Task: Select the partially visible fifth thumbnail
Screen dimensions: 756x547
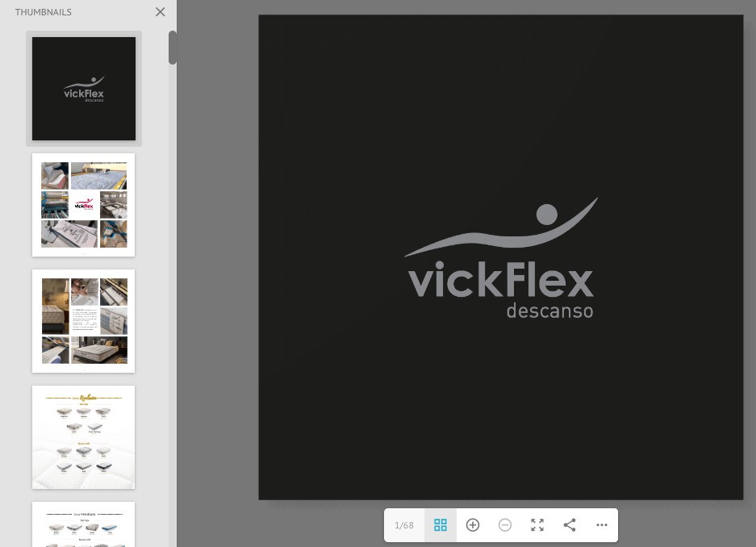Action: coord(84,524)
